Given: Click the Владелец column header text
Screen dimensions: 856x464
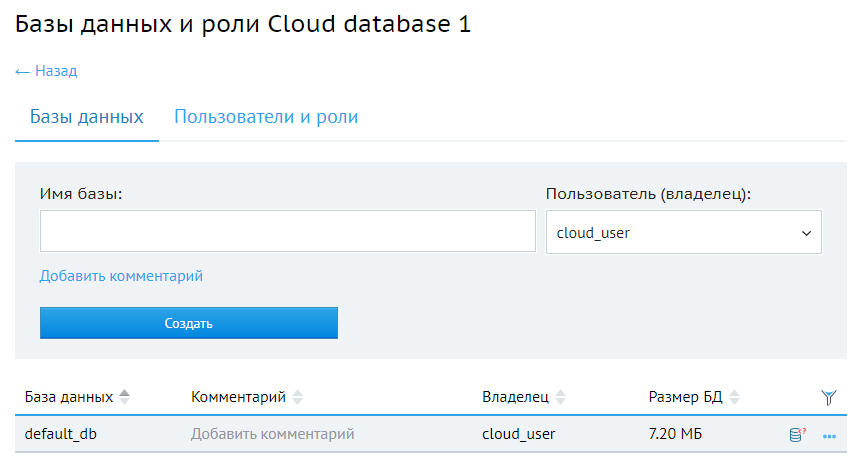Looking at the screenshot, I should pyautogui.click(x=515, y=397).
